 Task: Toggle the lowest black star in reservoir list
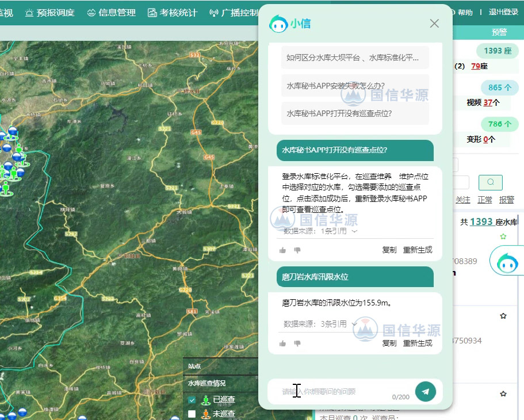503,394
